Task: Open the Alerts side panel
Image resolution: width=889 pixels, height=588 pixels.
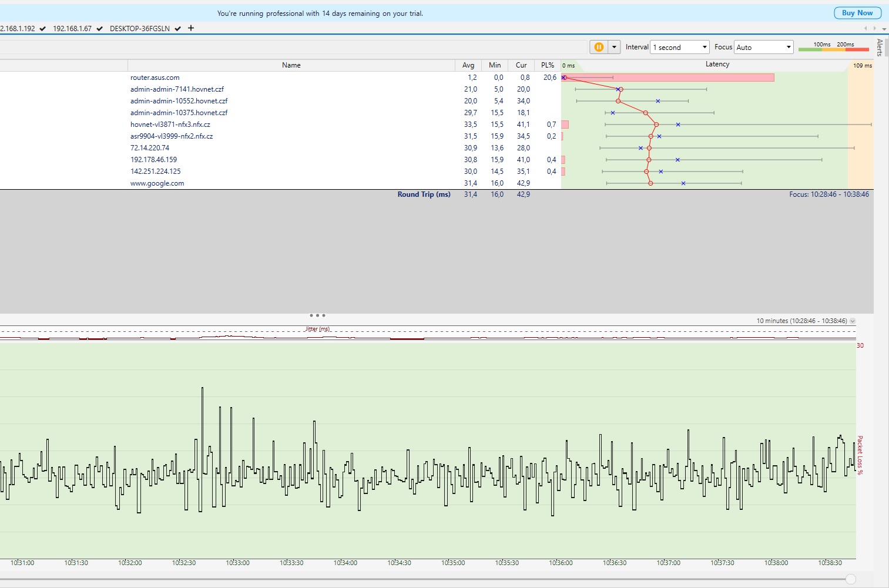Action: coord(880,47)
